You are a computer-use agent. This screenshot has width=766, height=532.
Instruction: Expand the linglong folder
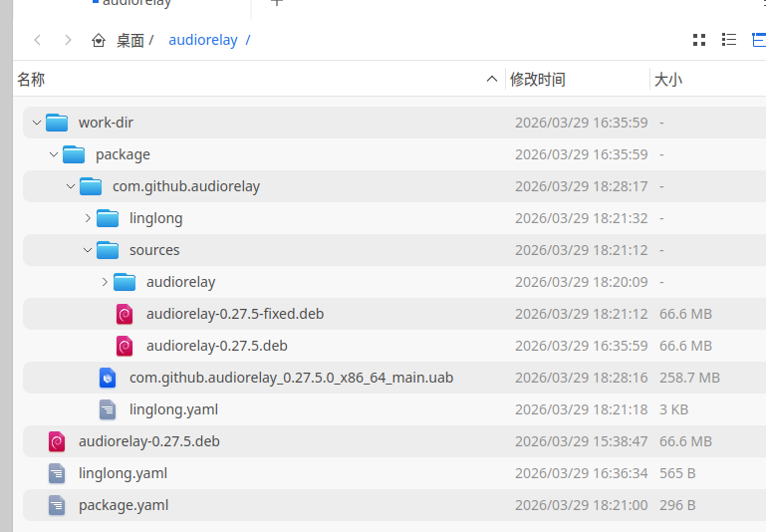88,218
